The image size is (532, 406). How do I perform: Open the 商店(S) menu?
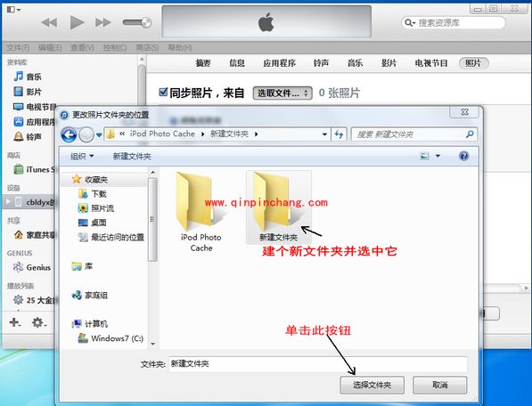[147, 48]
